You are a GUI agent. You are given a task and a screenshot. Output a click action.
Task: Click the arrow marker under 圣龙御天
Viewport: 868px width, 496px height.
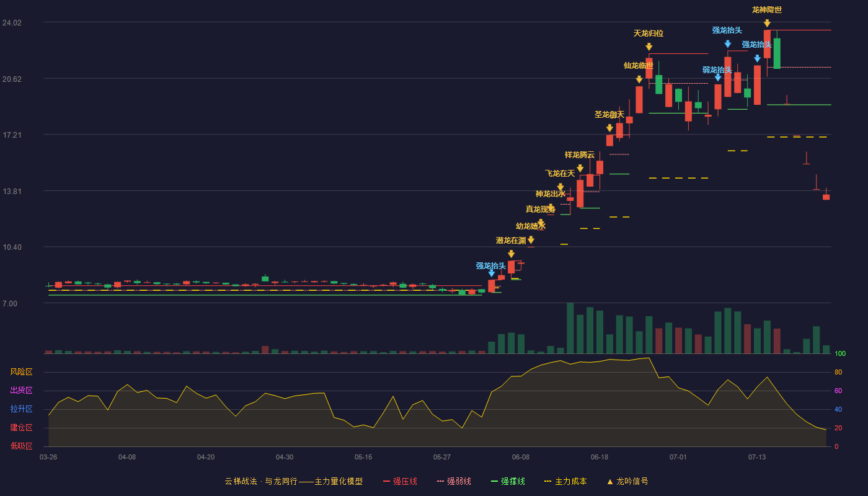pyautogui.click(x=609, y=128)
